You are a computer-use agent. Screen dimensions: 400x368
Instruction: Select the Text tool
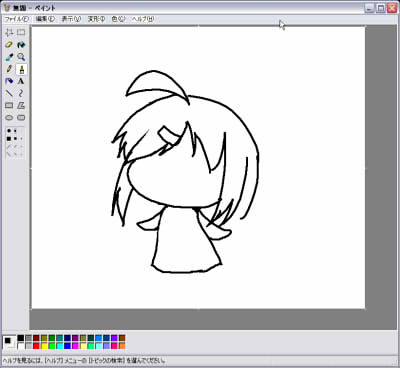click(x=21, y=81)
